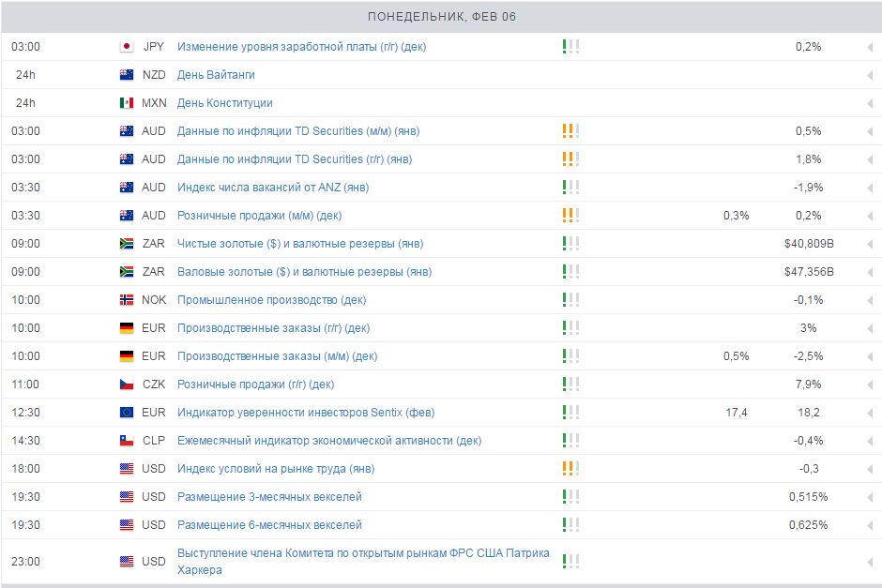Click the previous value '0,515%'
The width and height of the screenshot is (882, 588).
(x=808, y=496)
